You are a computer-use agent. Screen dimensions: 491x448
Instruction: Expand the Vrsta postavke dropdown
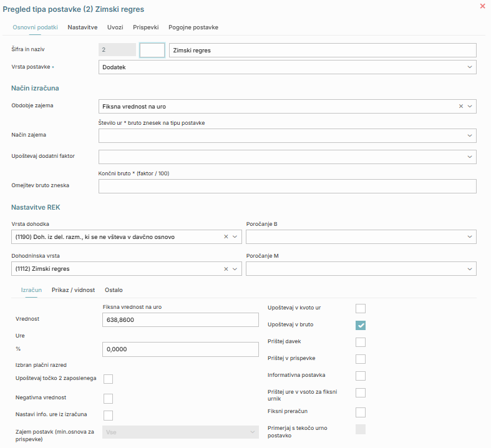click(469, 67)
